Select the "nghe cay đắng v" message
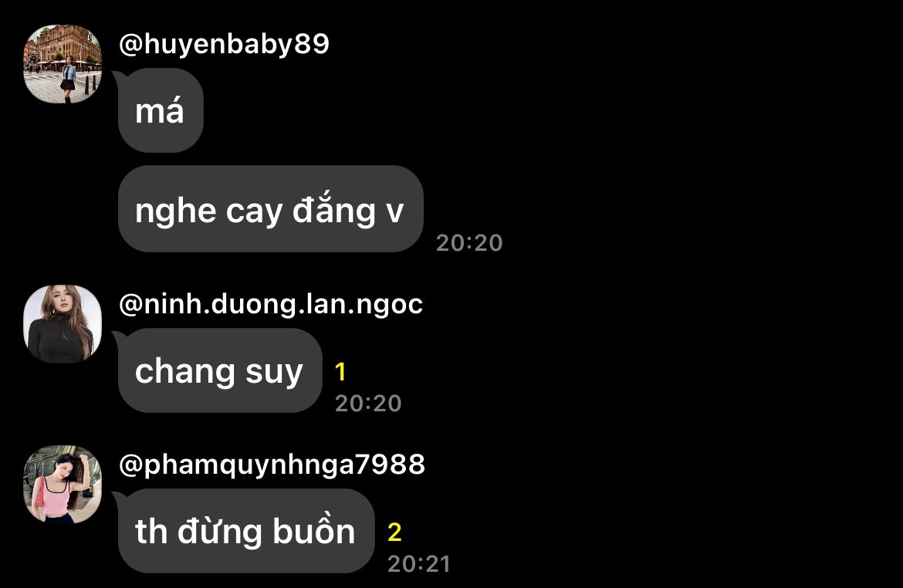Viewport: 903px width, 588px height. [271, 208]
